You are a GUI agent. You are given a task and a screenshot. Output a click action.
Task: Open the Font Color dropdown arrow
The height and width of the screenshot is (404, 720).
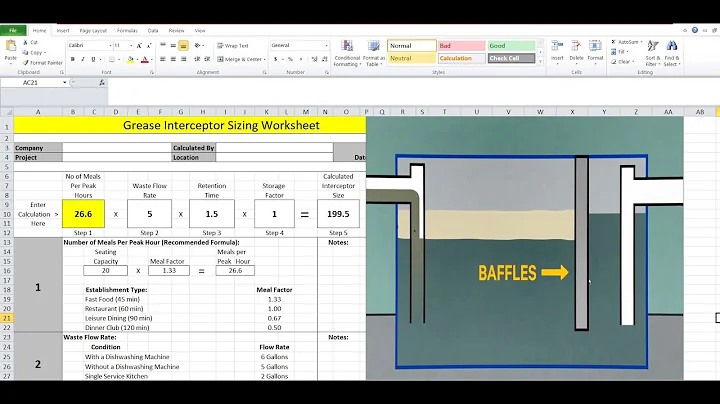click(x=152, y=59)
